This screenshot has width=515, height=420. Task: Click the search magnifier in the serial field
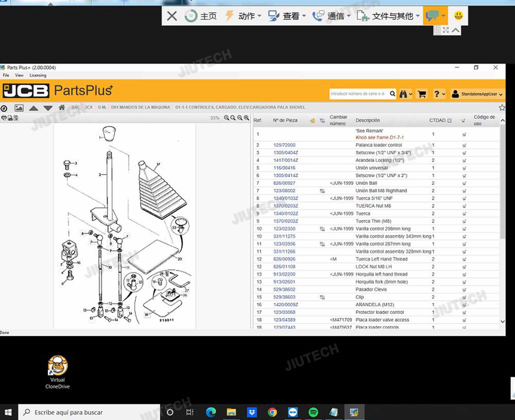(392, 94)
